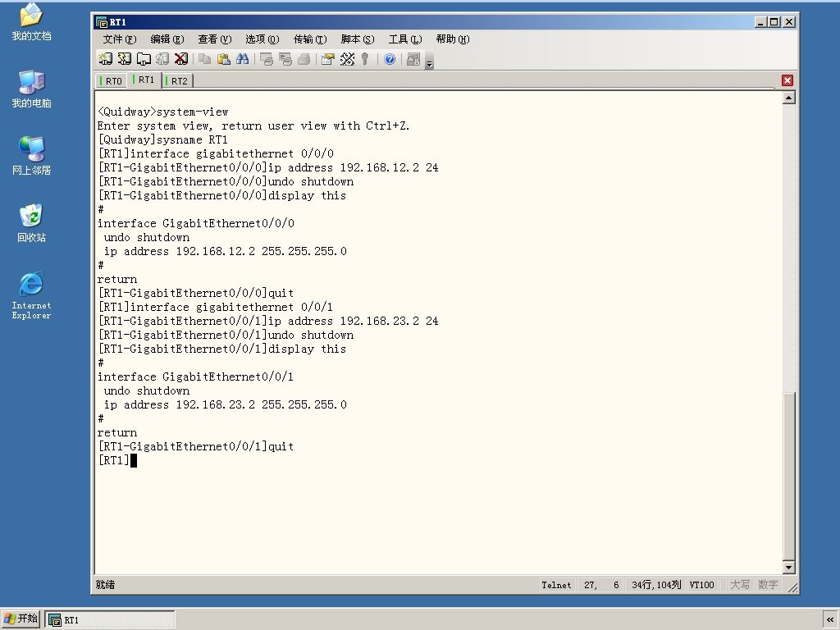
Task: Open Session Options from toolbar icon
Action: coord(327,59)
